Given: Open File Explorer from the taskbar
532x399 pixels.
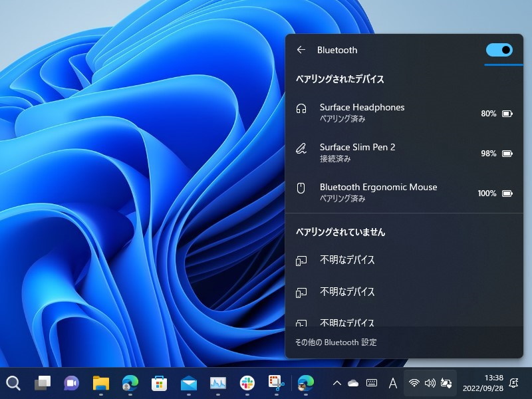Looking at the screenshot, I should pos(98,384).
